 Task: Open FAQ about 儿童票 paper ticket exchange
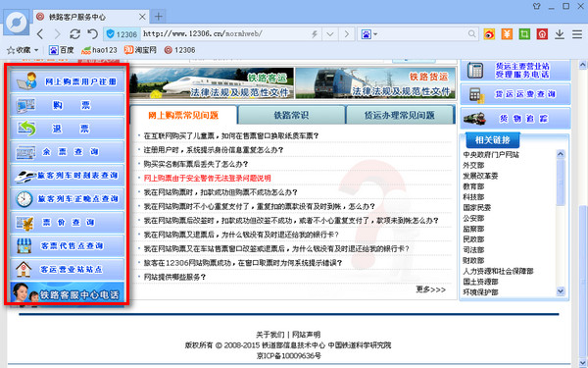[230, 136]
